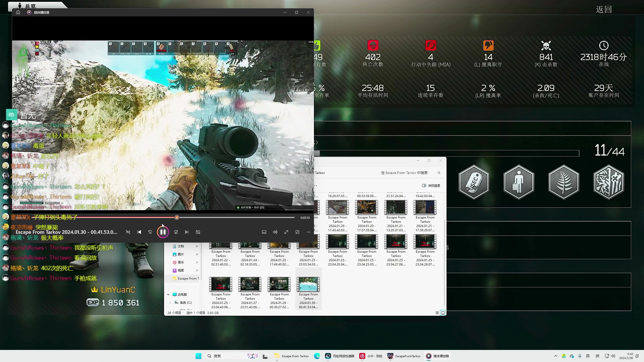Toggle repeat mode in media player

[x=198, y=232]
